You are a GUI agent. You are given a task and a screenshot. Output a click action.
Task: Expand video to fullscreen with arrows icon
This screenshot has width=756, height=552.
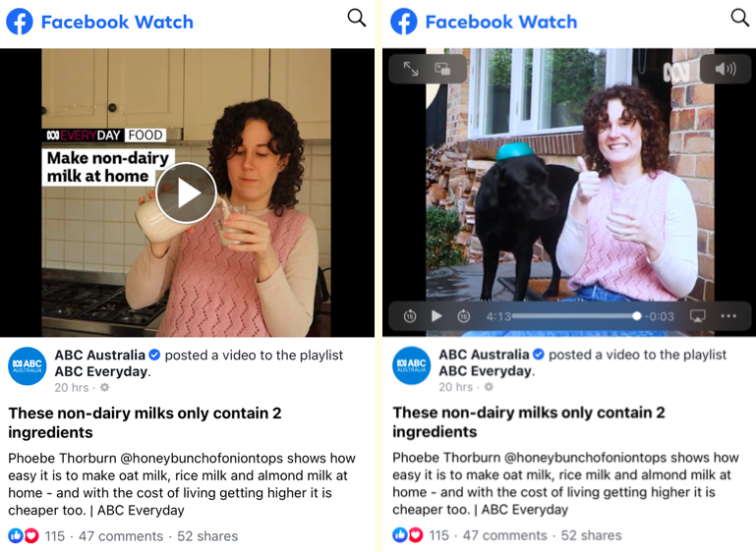(x=411, y=69)
